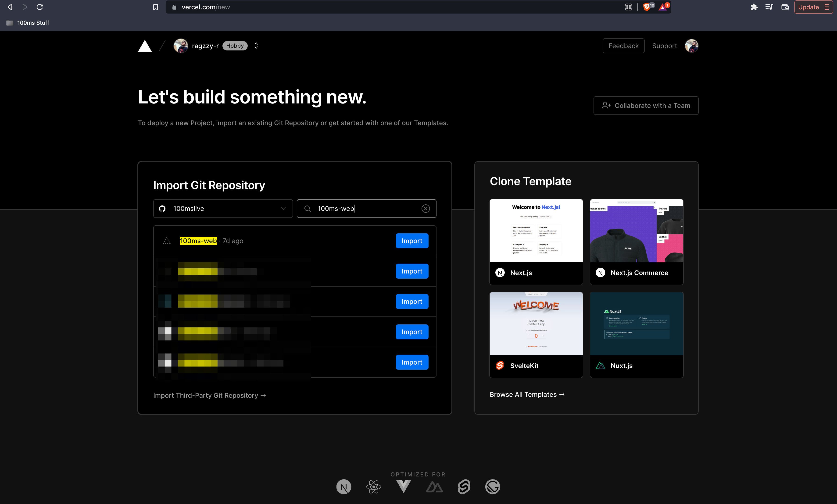This screenshot has width=837, height=504.
Task: Expand the ragzzy-r scope switcher
Action: coord(256,46)
